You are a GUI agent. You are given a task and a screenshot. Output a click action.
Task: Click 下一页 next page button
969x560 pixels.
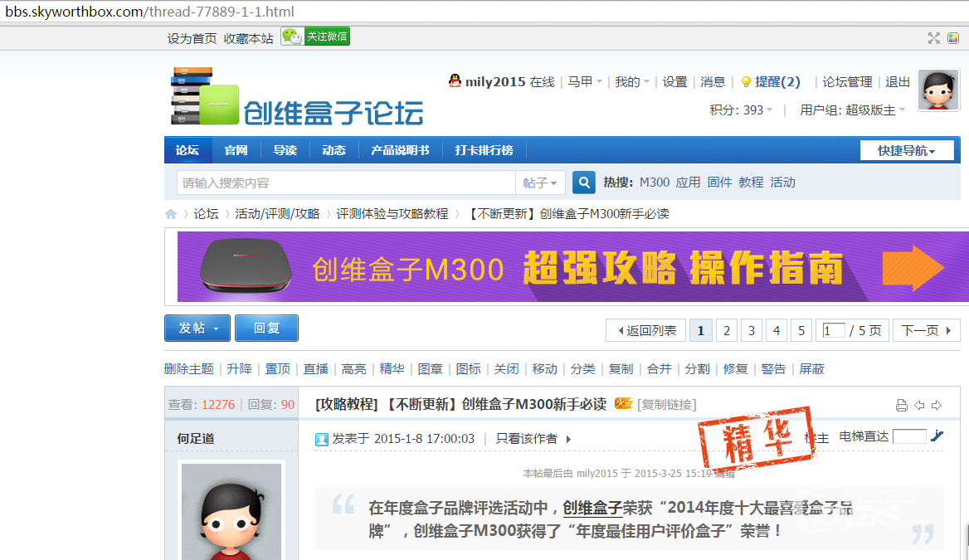(927, 331)
